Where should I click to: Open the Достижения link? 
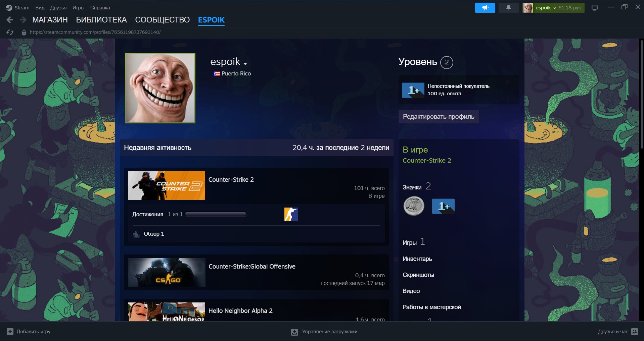(148, 215)
